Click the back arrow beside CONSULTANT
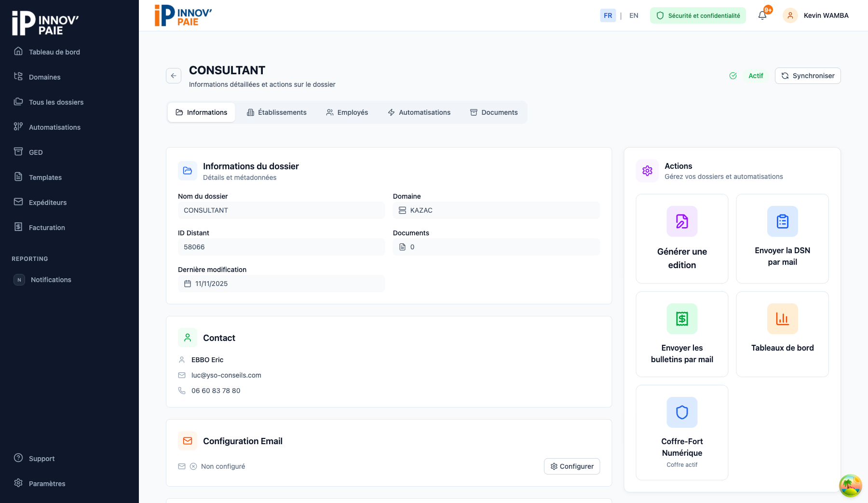 (x=174, y=76)
